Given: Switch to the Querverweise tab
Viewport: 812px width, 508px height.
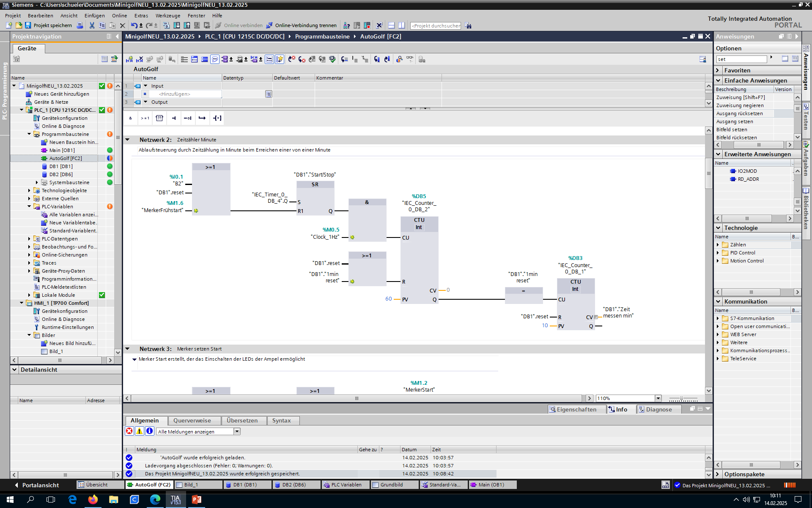Looking at the screenshot, I should pos(192,420).
